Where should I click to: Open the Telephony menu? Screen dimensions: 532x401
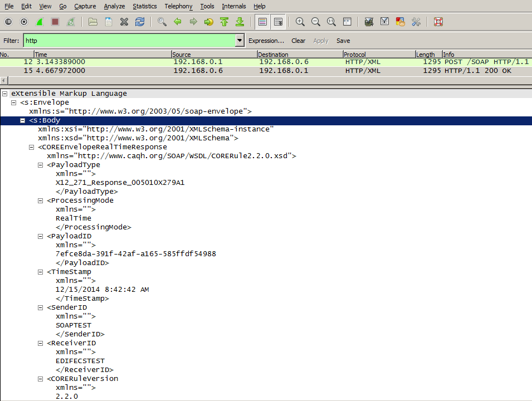[x=178, y=6]
